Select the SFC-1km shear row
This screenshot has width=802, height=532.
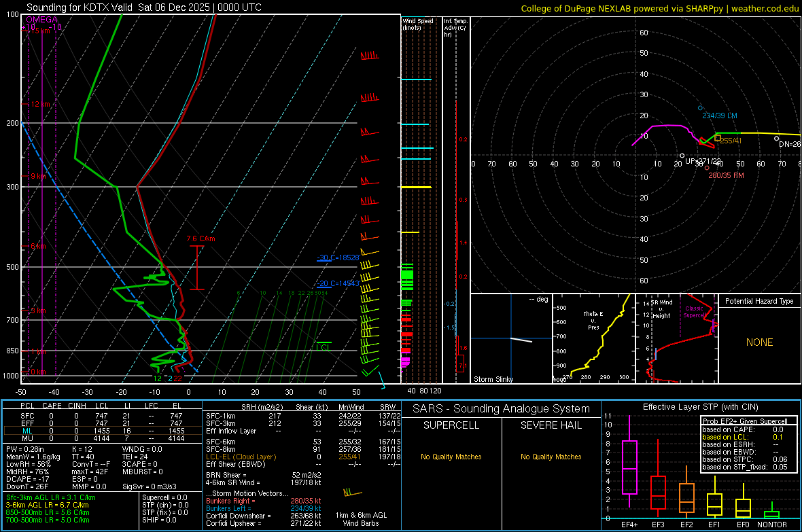point(303,416)
